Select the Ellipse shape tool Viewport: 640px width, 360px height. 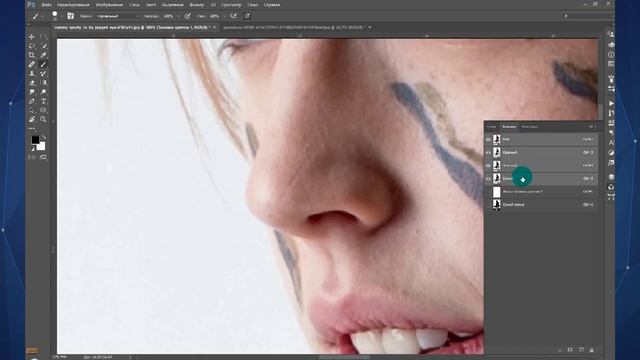coord(43,110)
